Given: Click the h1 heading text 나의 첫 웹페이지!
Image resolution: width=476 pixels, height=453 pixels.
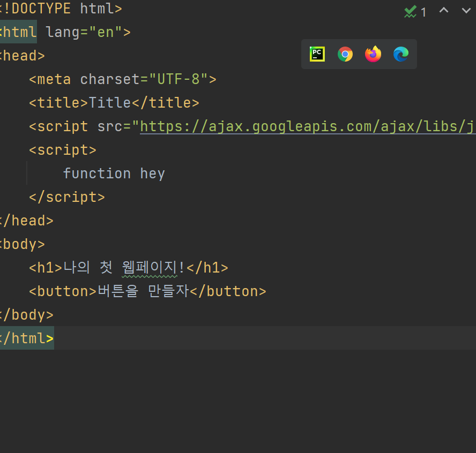Looking at the screenshot, I should 124,268.
